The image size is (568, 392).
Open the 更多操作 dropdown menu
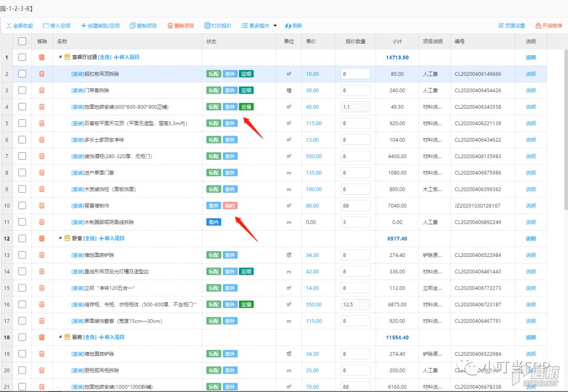click(x=259, y=26)
